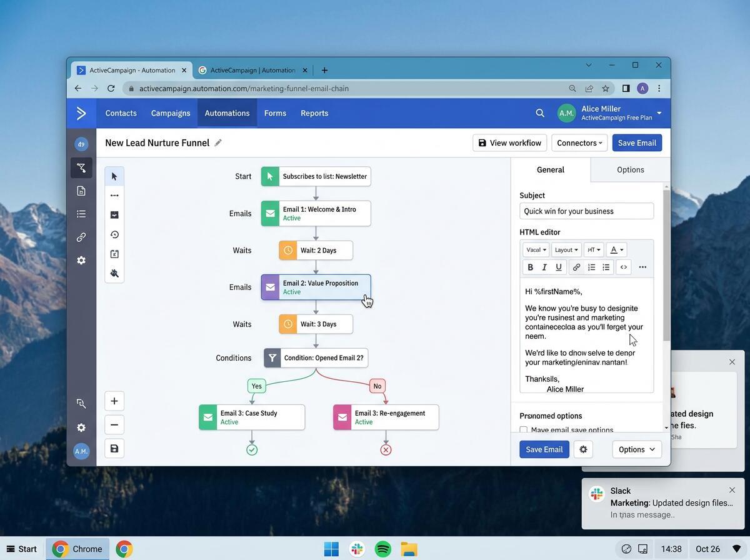Select Email 3: Re-engagement node
750x560 pixels.
tap(386, 417)
